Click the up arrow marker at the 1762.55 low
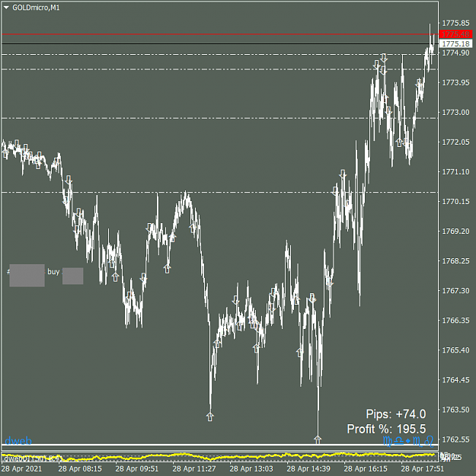 [318, 439]
